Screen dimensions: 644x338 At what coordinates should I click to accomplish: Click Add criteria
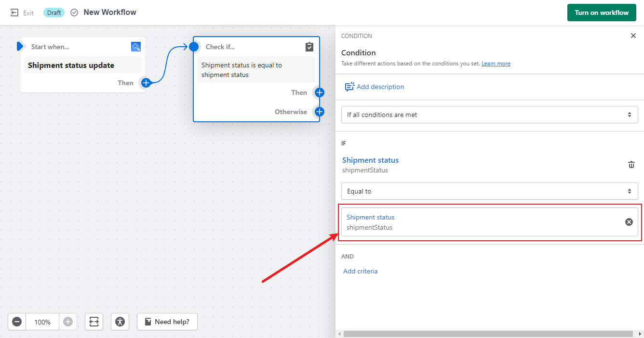(x=361, y=271)
